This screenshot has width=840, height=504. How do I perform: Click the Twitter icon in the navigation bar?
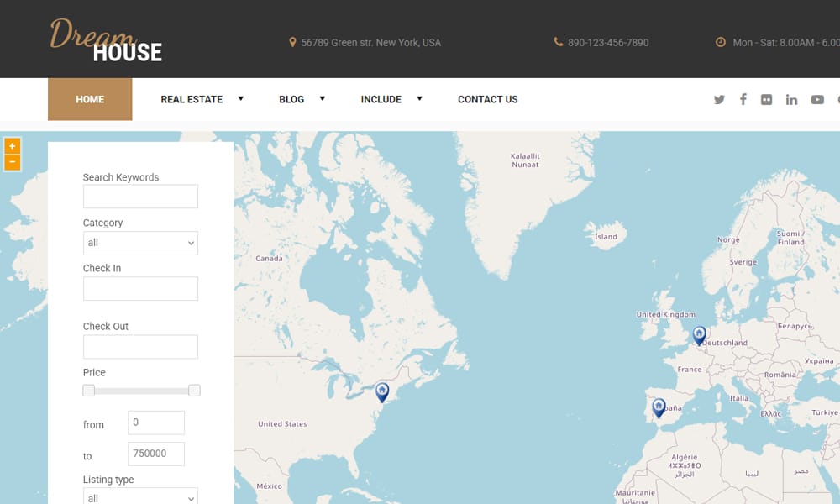point(719,99)
